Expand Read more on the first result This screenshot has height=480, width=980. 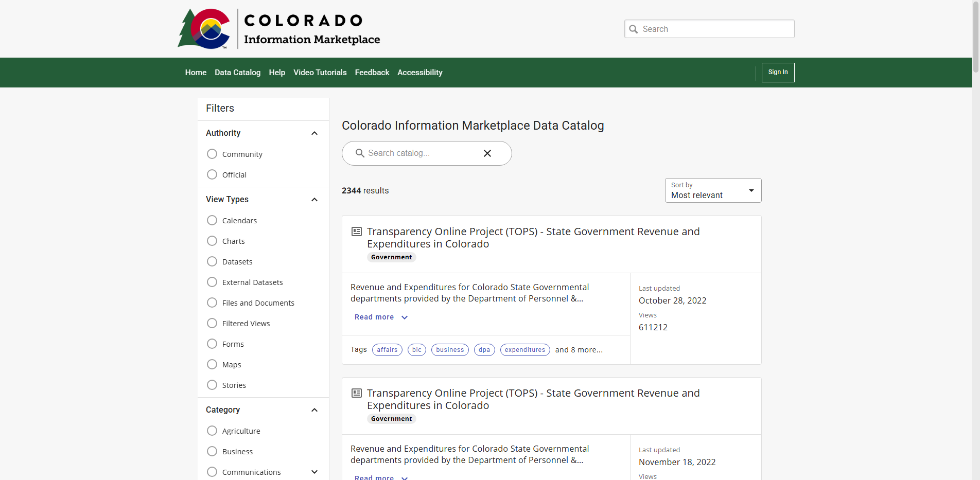coord(380,317)
